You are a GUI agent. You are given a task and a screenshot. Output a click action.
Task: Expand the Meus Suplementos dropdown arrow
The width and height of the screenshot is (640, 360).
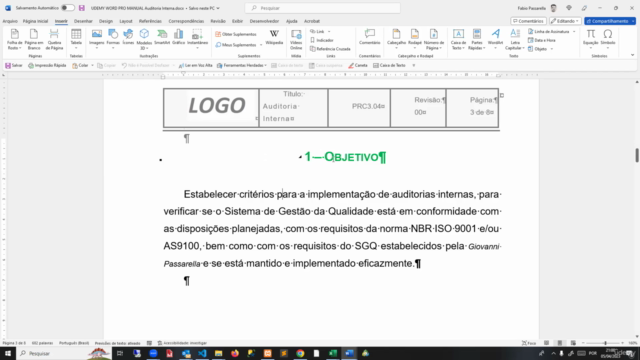coord(261,45)
